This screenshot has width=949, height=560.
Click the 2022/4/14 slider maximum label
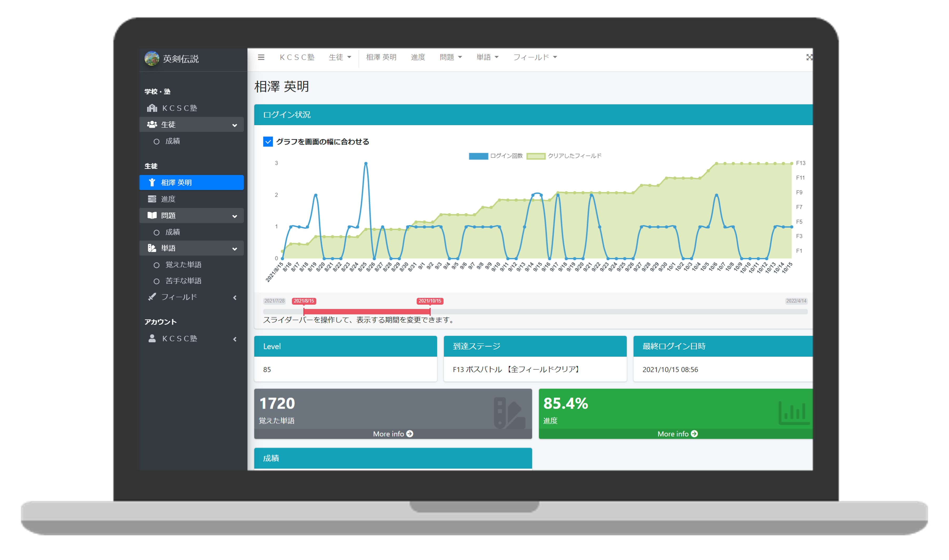click(796, 301)
